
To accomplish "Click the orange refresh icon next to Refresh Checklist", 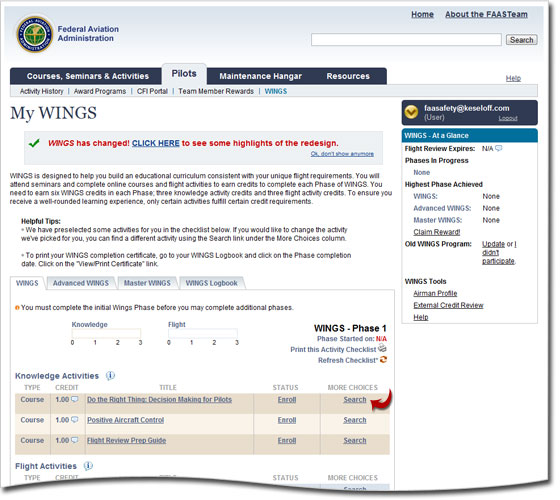I will [384, 360].
